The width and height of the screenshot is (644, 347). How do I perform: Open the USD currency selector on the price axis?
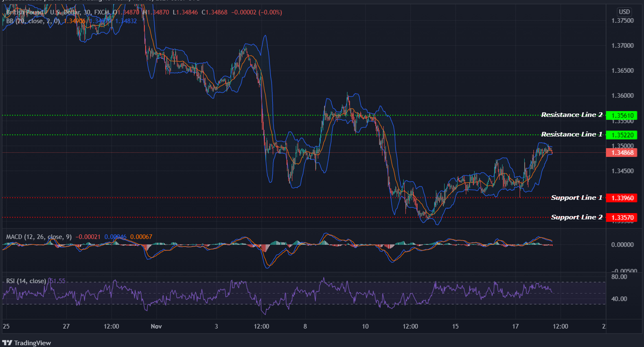click(624, 12)
